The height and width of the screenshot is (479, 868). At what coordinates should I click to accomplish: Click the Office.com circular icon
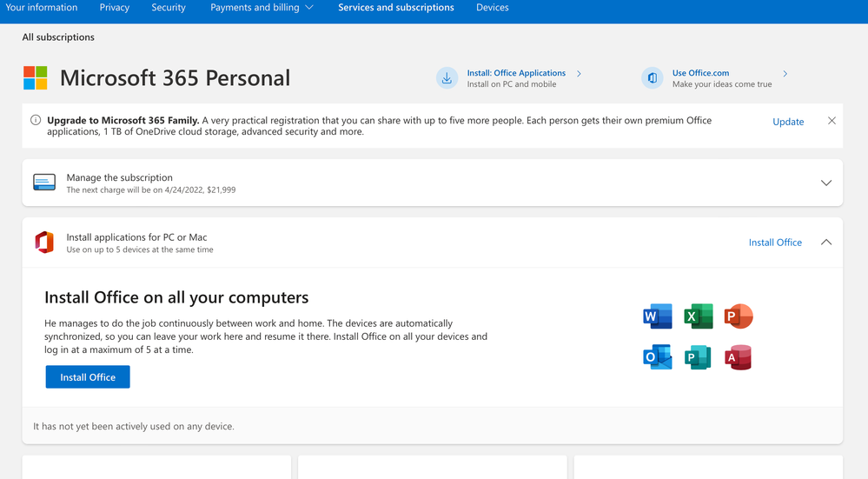pyautogui.click(x=653, y=78)
